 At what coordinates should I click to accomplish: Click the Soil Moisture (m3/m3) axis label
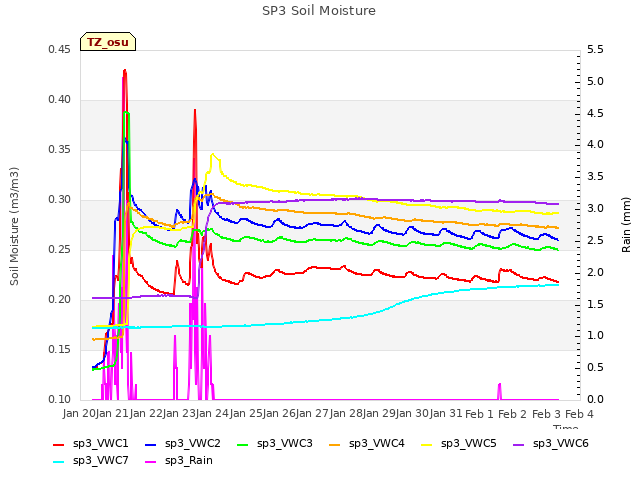tap(14, 226)
